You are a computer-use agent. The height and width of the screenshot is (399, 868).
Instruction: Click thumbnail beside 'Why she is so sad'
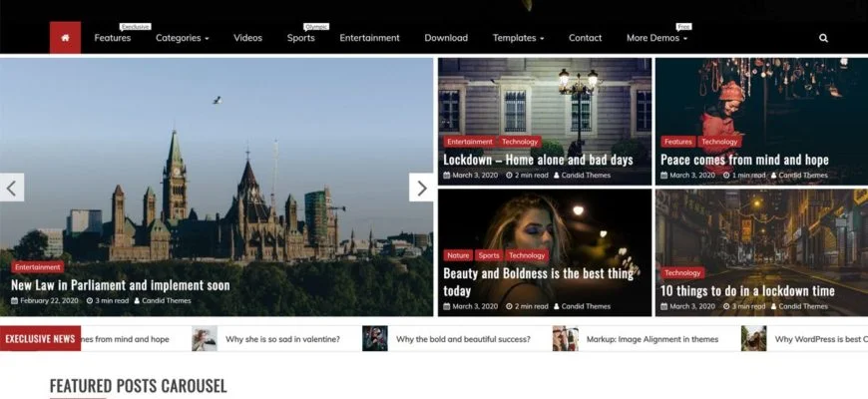[x=205, y=339]
